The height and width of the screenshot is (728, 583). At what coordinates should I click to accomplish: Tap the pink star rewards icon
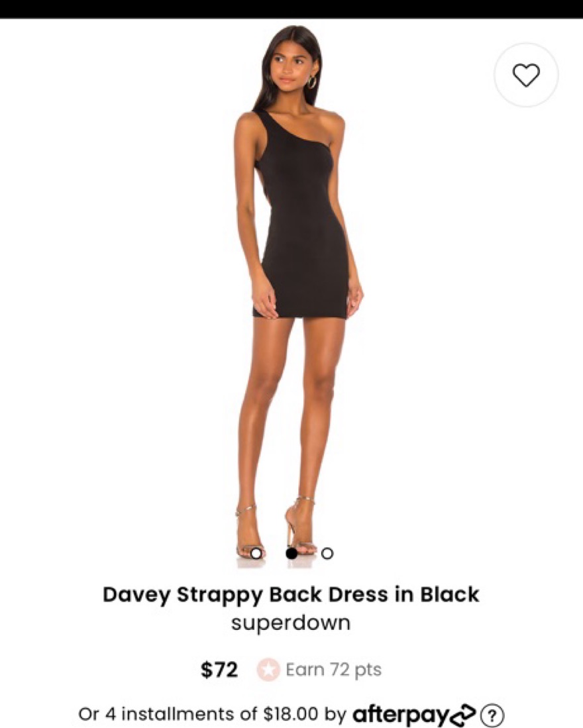tap(268, 670)
